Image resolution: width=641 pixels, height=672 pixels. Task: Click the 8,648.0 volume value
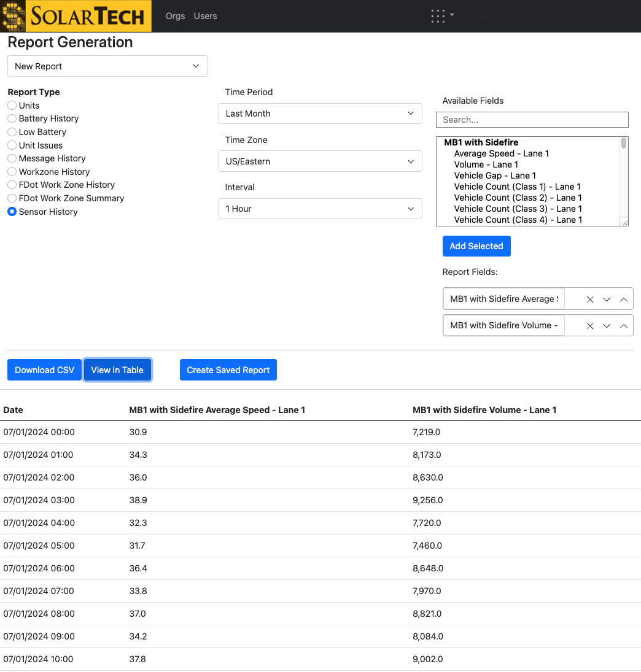pos(428,568)
